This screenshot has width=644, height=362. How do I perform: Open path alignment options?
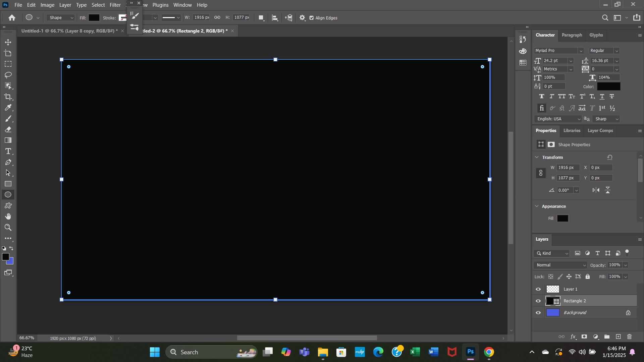(275, 18)
